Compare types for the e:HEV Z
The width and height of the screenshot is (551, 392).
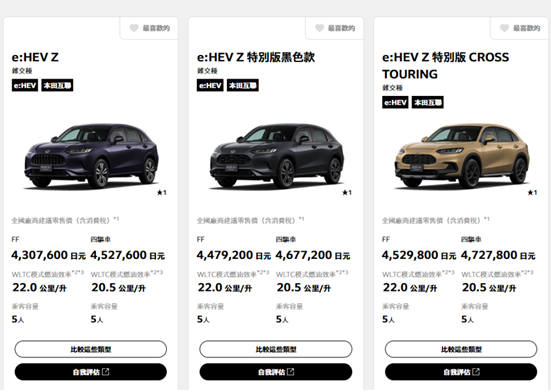91,349
